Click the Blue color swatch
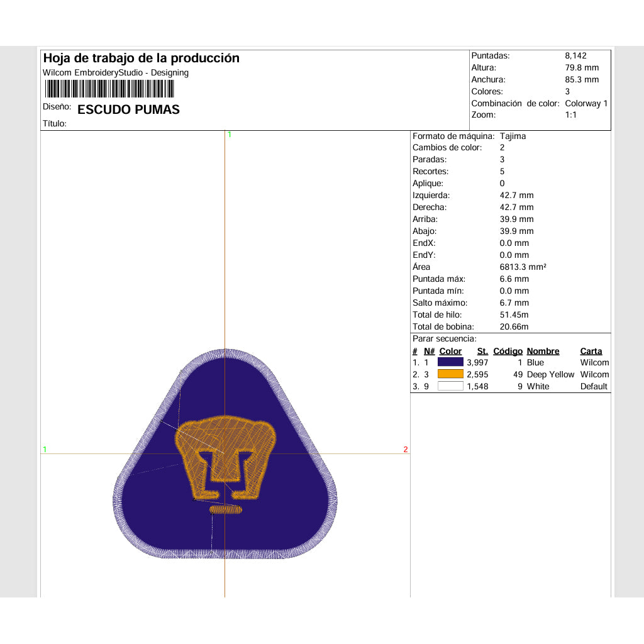 point(450,362)
